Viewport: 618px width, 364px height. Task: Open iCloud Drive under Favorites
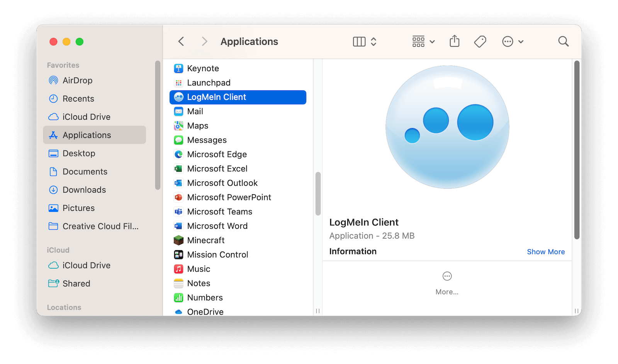coord(95,117)
